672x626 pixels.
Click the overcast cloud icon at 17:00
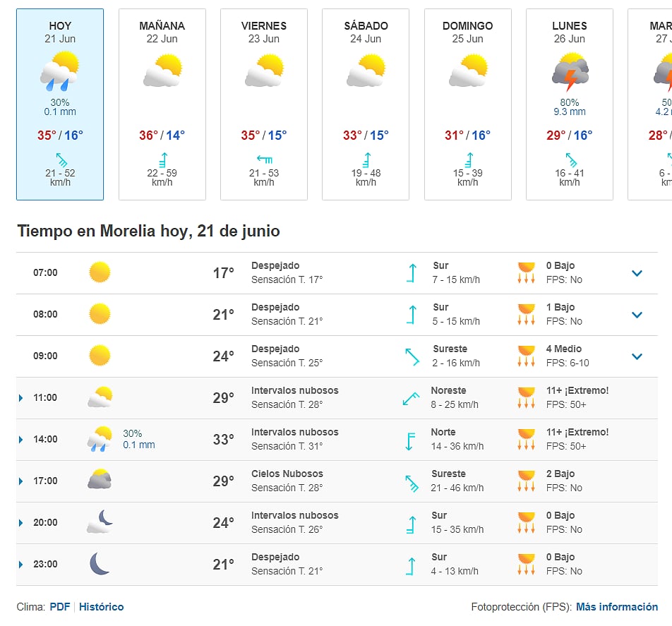[x=100, y=481]
